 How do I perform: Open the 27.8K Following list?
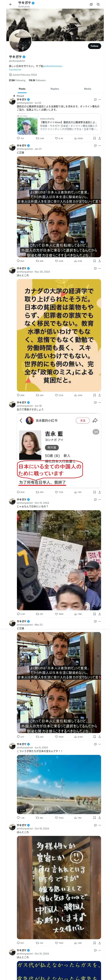pyautogui.click(x=17, y=80)
